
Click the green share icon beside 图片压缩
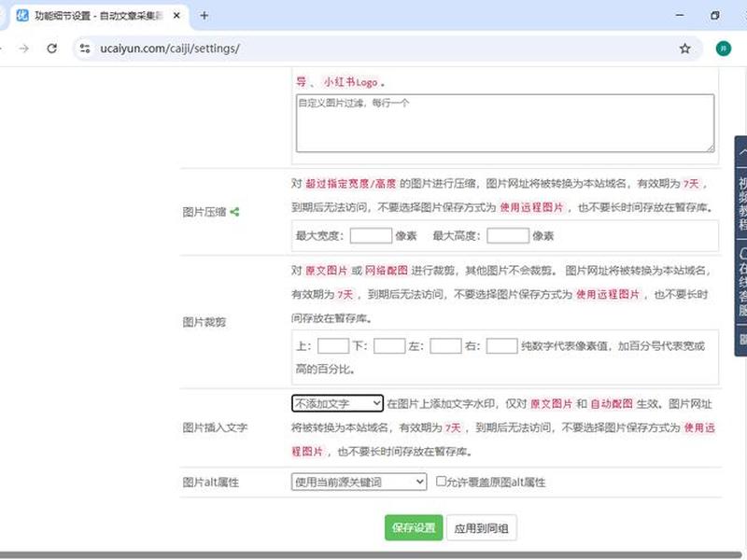[234, 212]
